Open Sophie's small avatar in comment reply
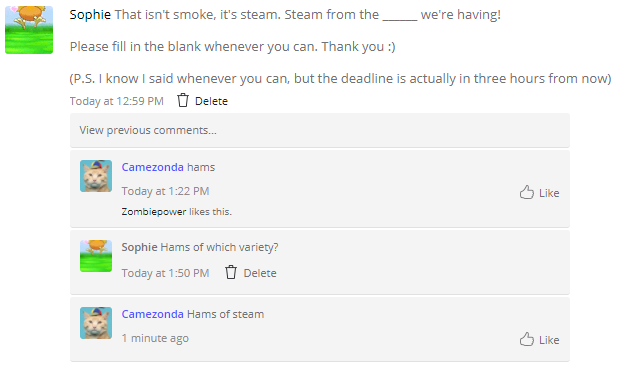Screen dimensions: 636x366 click(96, 256)
